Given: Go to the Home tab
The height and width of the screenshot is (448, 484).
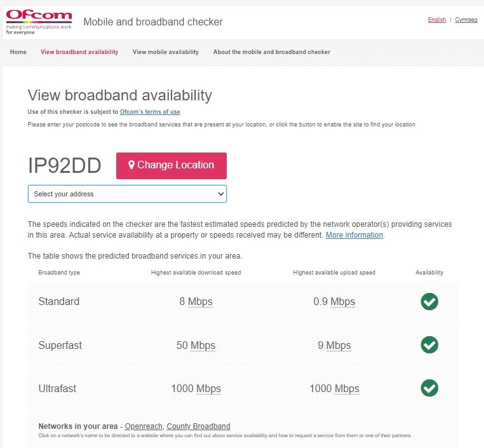Looking at the screenshot, I should click(x=18, y=52).
